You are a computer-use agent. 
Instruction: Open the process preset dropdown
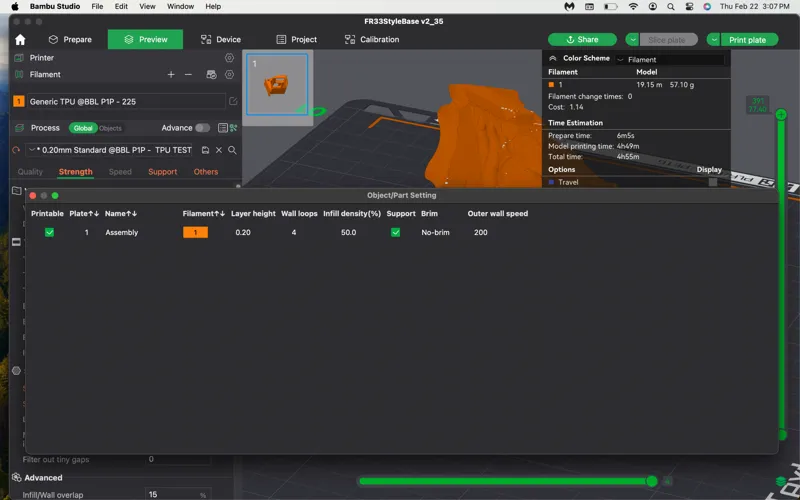pyautogui.click(x=110, y=150)
